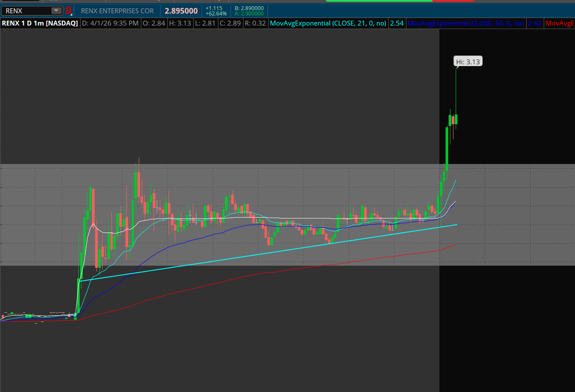
Task: Click the RENX ENTERPRISES COR company name
Action: [117, 11]
